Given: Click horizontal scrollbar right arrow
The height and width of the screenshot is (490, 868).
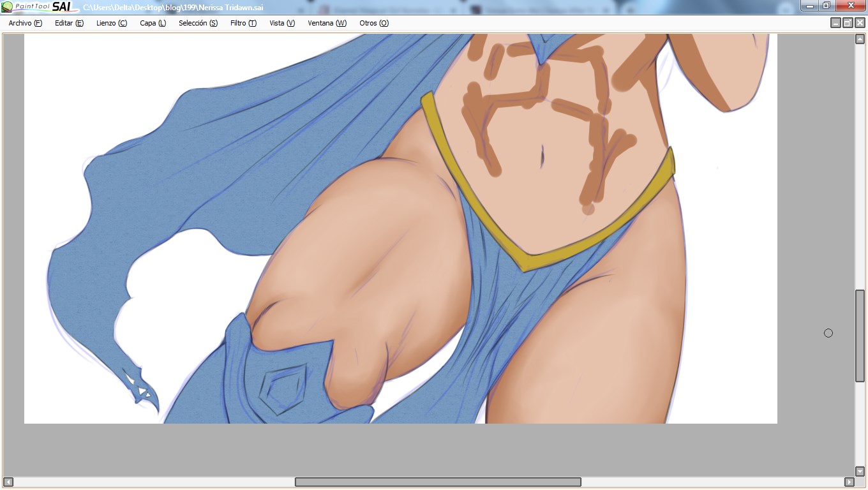Looking at the screenshot, I should point(849,482).
